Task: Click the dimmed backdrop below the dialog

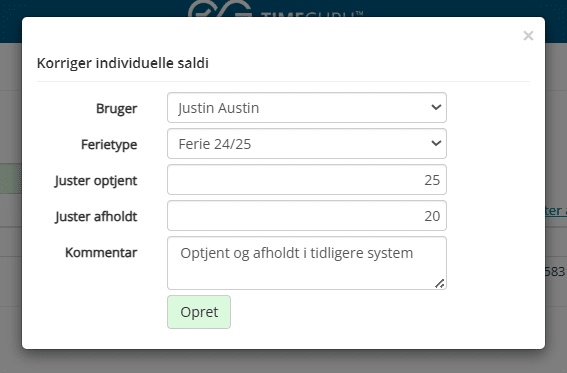Action: pyautogui.click(x=284, y=361)
